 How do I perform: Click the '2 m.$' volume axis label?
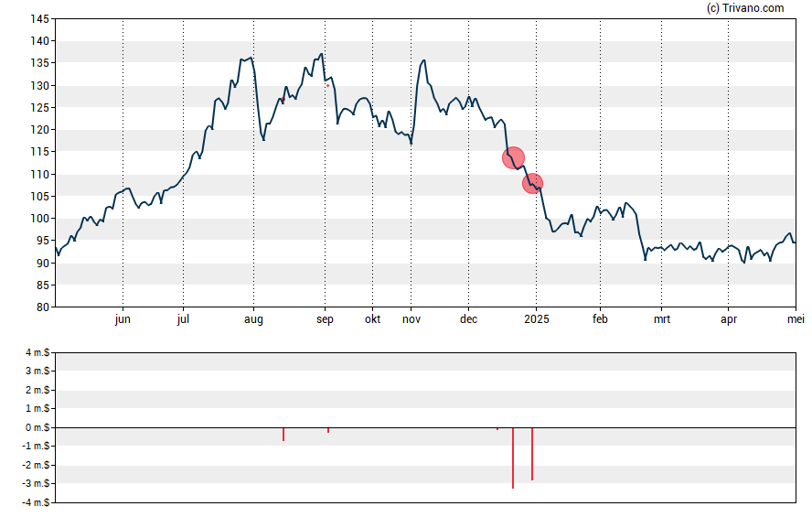tap(37, 390)
